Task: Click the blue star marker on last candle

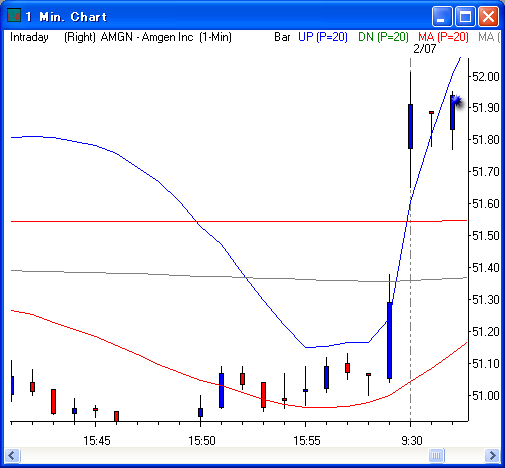Action: (x=457, y=100)
